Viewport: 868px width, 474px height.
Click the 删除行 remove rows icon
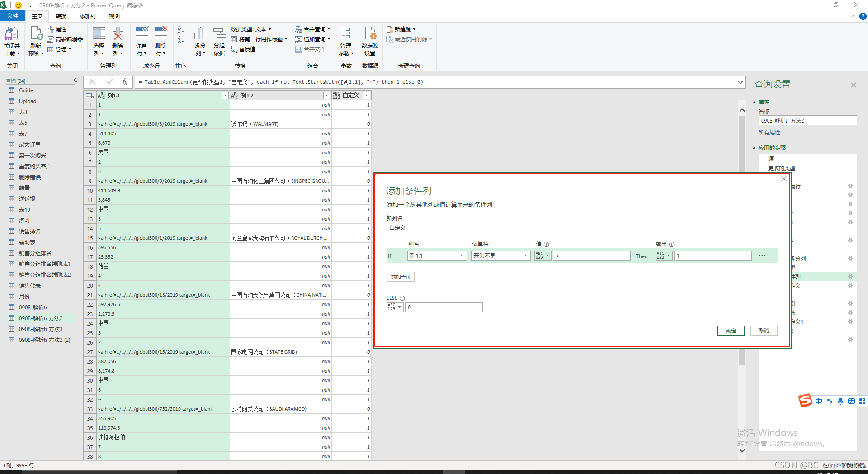click(160, 33)
